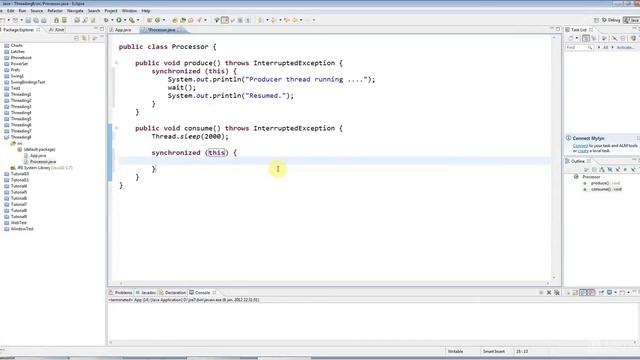Collapse the consume() method fold marker
The width and height of the screenshot is (640, 360).
(116, 128)
